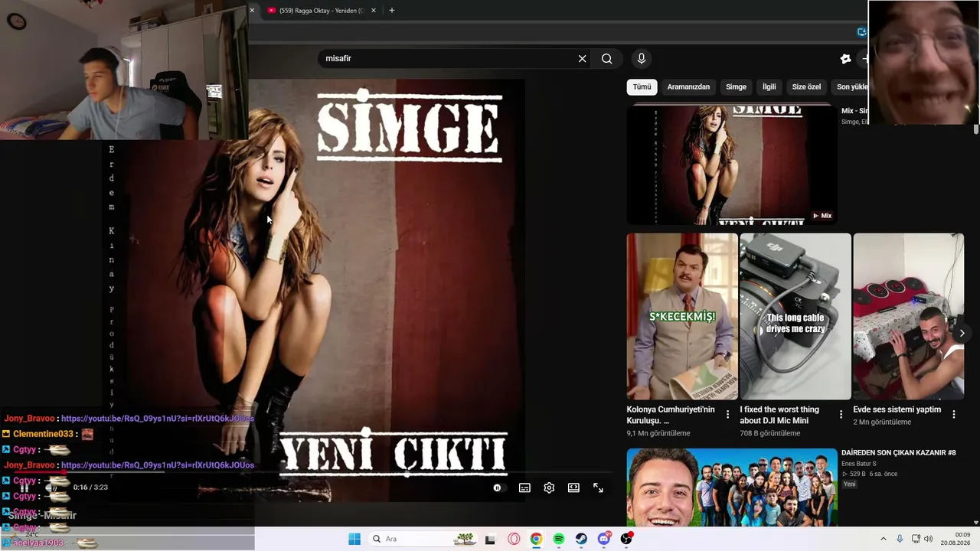The width and height of the screenshot is (980, 551).
Task: Open Task View from the taskbar
Action: coord(491,539)
